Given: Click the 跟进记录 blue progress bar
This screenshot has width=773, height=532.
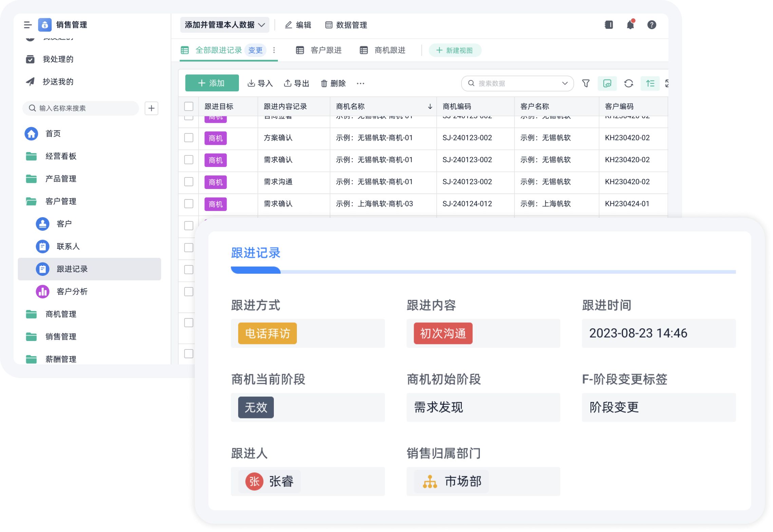Looking at the screenshot, I should [x=256, y=270].
